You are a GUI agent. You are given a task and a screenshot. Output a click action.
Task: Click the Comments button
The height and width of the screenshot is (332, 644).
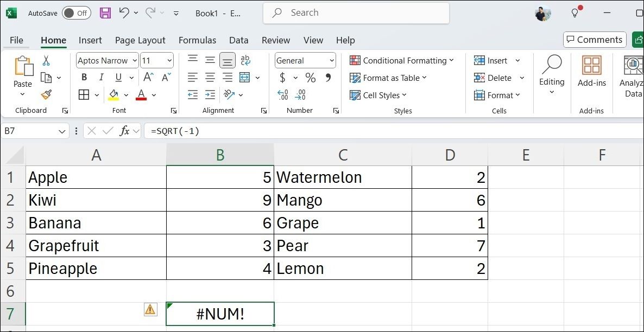[595, 40]
